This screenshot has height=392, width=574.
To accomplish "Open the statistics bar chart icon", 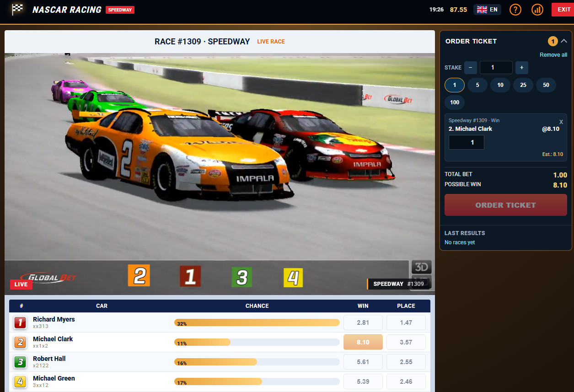I will pyautogui.click(x=537, y=10).
